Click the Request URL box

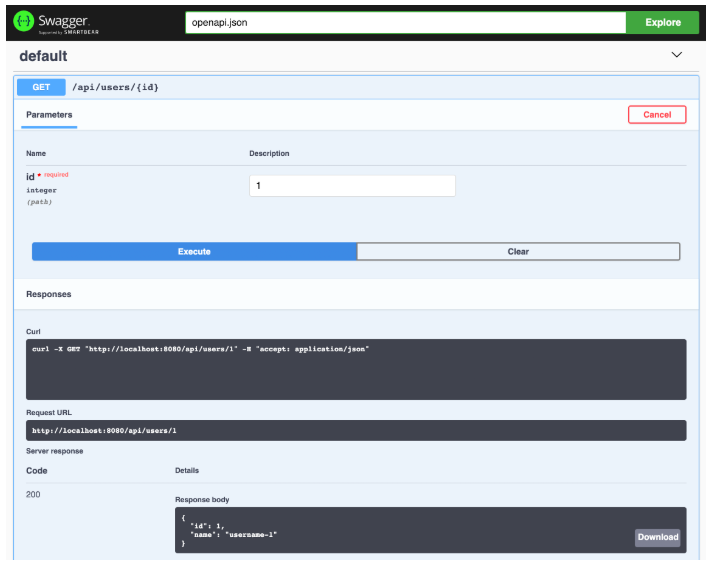(356, 431)
